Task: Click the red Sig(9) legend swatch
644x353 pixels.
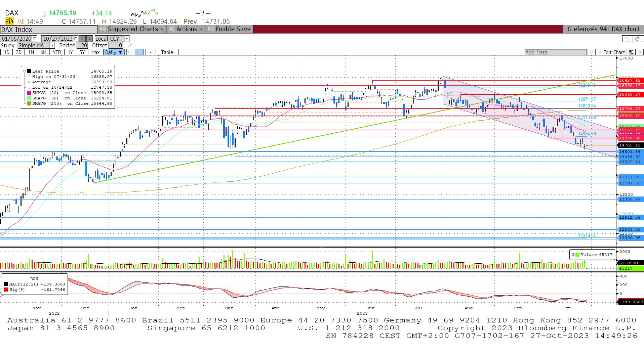Action: 6,290
